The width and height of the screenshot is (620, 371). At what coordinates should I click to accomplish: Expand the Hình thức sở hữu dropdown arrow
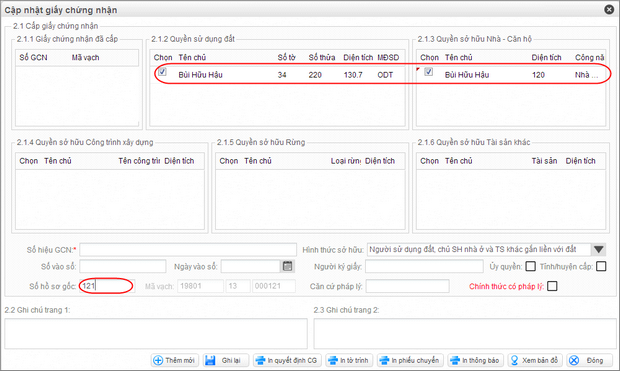pos(598,249)
